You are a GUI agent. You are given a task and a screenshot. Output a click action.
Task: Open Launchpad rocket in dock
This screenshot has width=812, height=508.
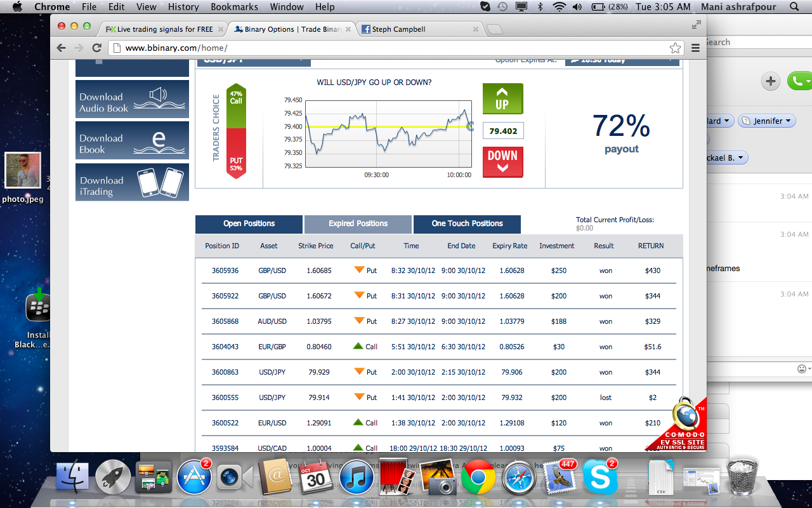(x=113, y=478)
